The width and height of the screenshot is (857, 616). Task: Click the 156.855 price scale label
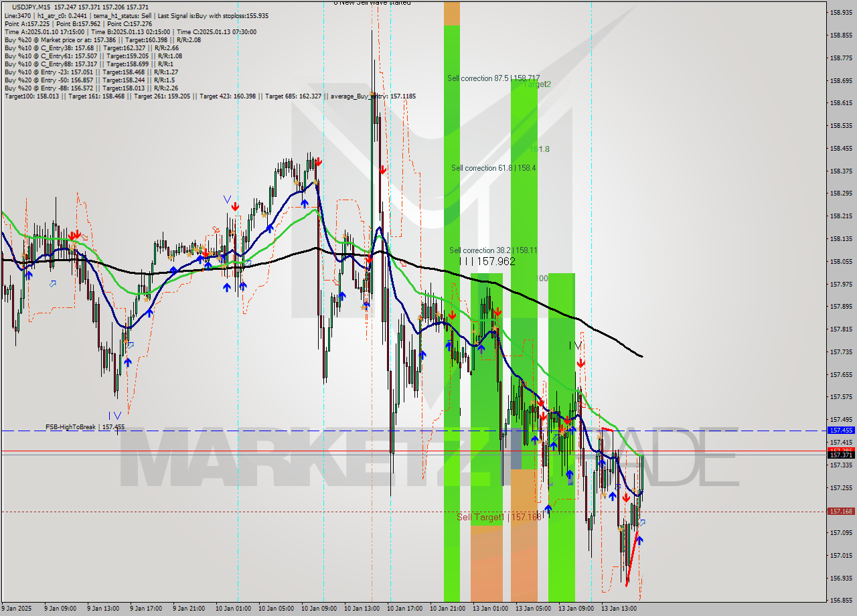pos(841,601)
